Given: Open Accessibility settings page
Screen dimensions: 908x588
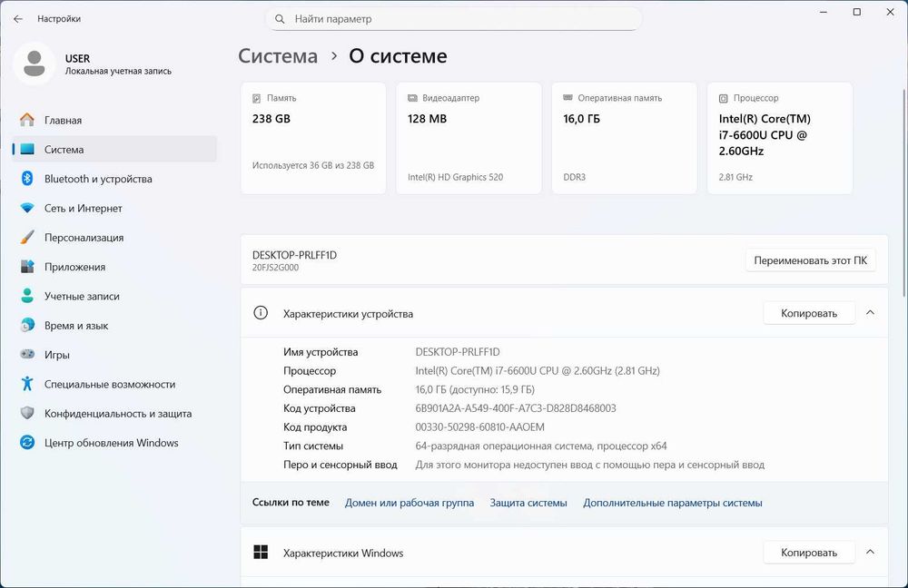Looking at the screenshot, I should 109,384.
